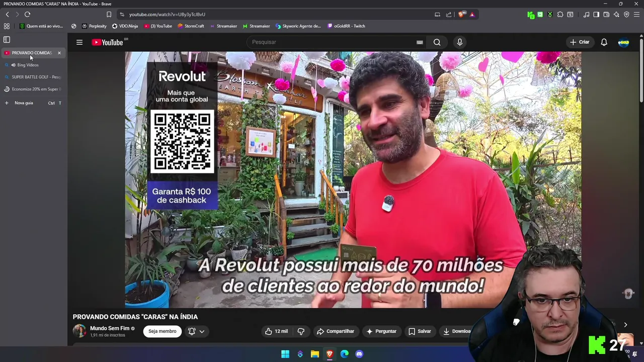Toggle the vertical tabs panel icon
644x362 pixels.
pos(7,40)
